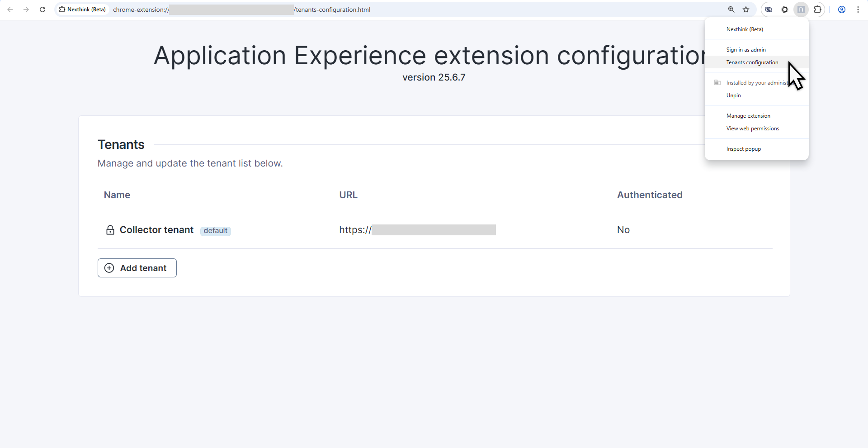
Task: Choose Inspect popup
Action: coord(744,149)
